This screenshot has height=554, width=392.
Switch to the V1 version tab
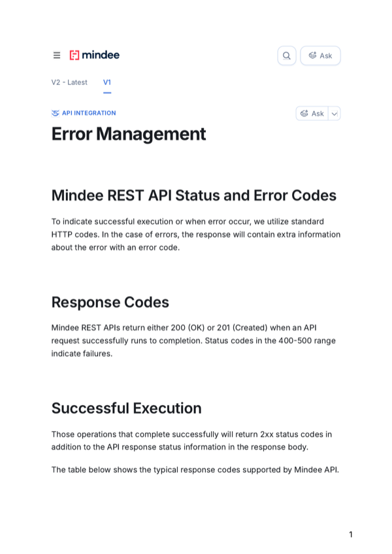[x=106, y=82]
